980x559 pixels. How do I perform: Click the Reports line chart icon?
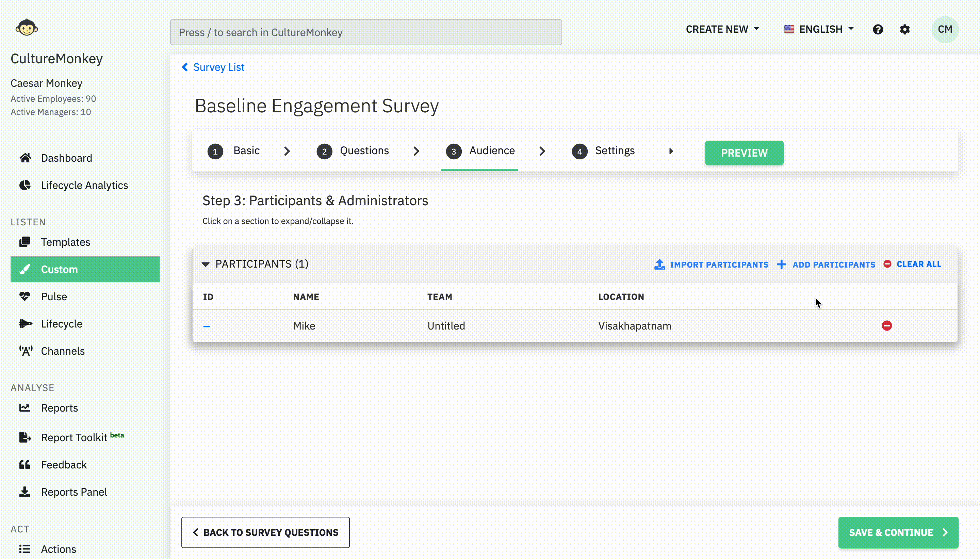coord(24,408)
